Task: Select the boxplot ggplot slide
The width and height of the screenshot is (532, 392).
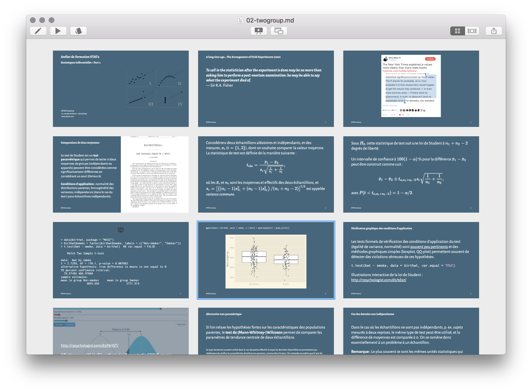Action: pos(266,260)
